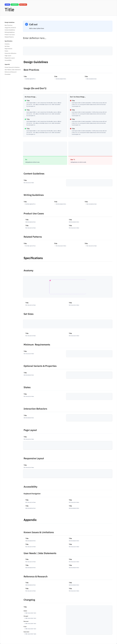The image size is (117, 644).
Task: Click the pink numbered marker in the Anatomy diagram
Action: tap(50, 280)
